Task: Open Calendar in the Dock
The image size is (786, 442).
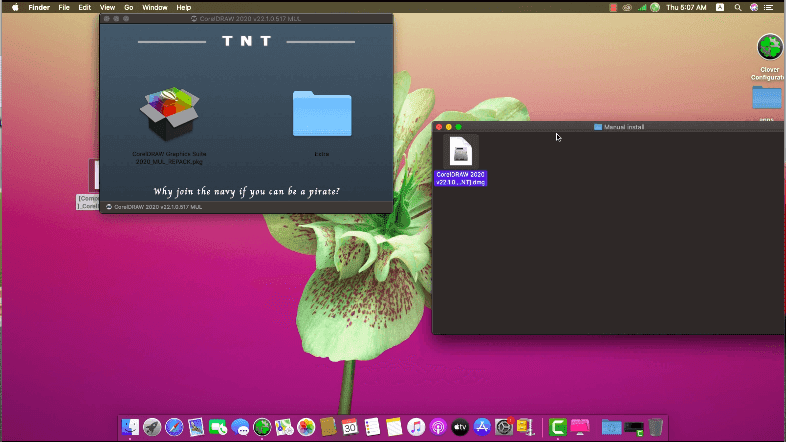Action: point(350,427)
